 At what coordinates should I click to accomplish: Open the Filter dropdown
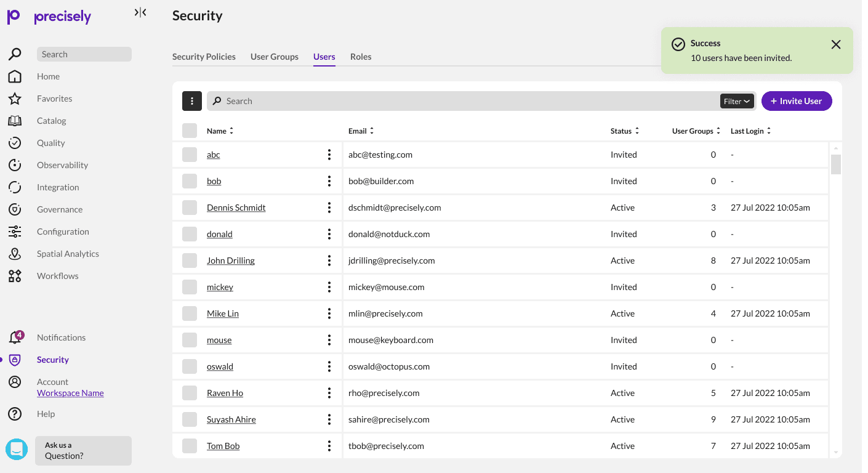coord(737,101)
